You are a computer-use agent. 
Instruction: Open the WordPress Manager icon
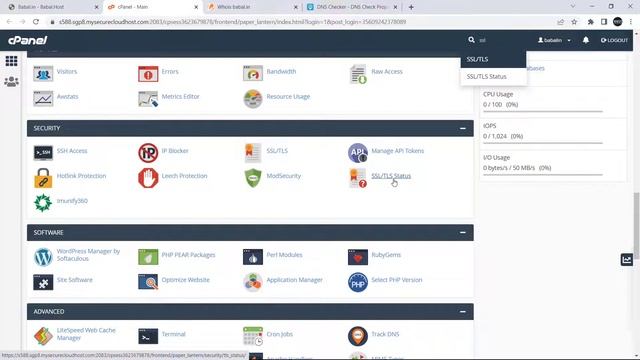pos(43,257)
